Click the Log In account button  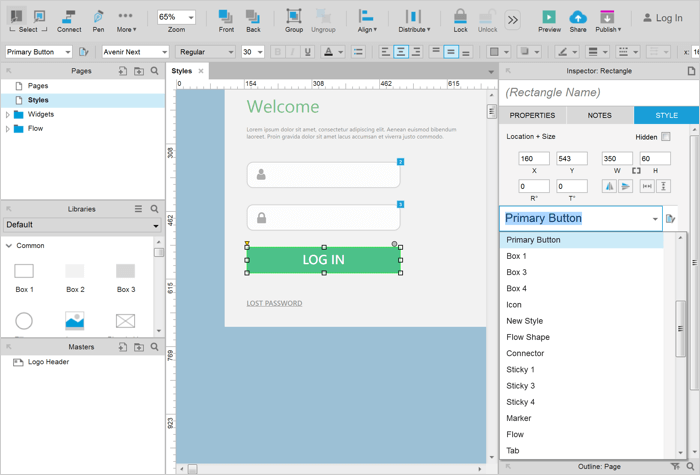click(662, 18)
